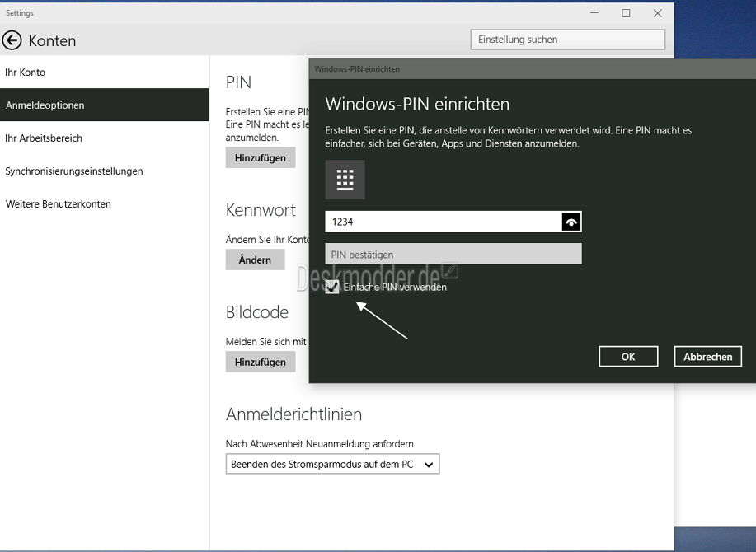Open the Neuanmeldung dropdown 'Beenden des Stromsparmodus'
This screenshot has width=756, height=552.
333,465
